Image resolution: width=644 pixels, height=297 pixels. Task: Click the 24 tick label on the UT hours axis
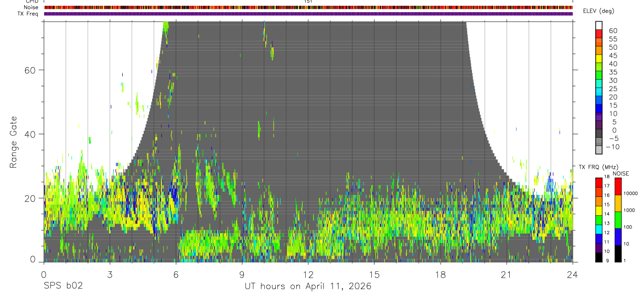click(573, 274)
